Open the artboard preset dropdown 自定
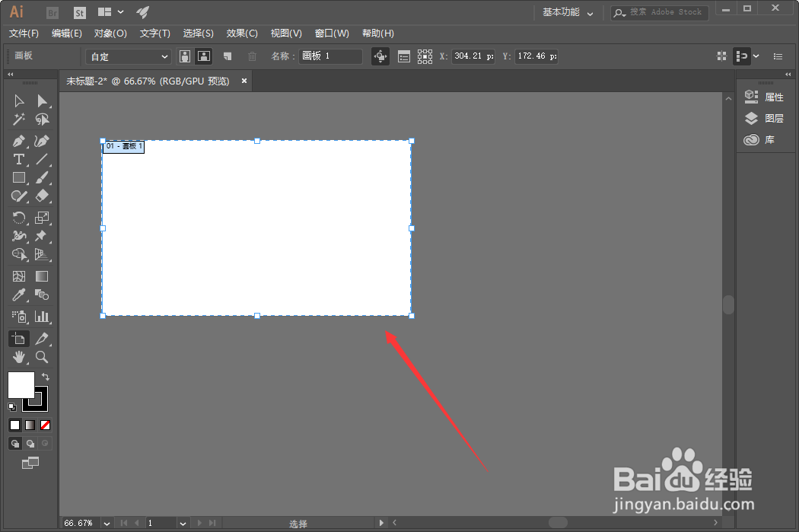The height and width of the screenshot is (532, 799). click(x=129, y=56)
